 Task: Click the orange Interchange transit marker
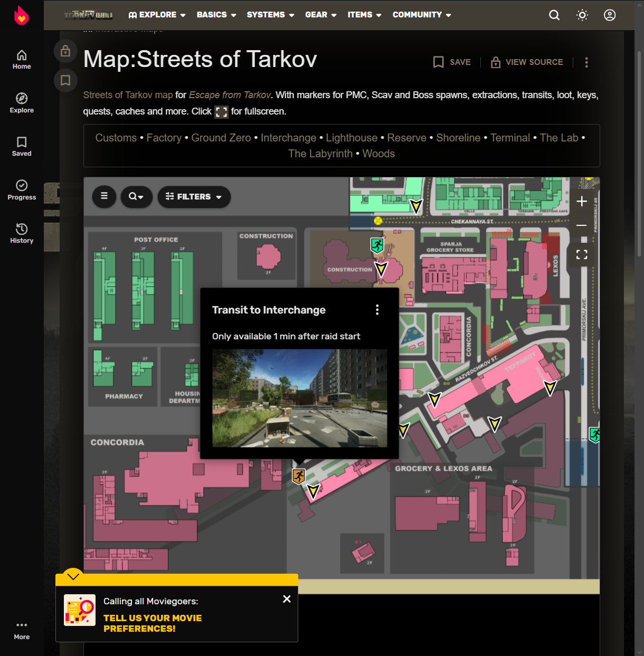[299, 477]
